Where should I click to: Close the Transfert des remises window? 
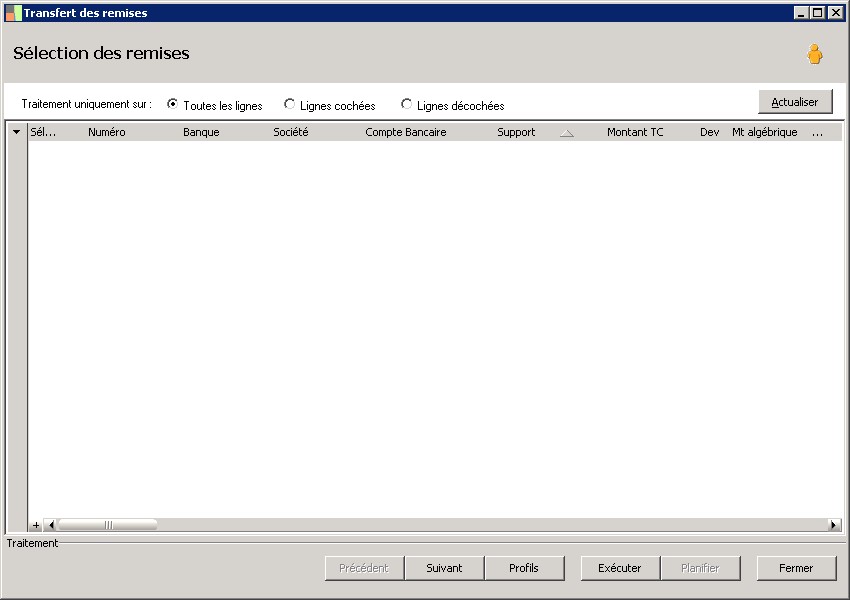[835, 12]
